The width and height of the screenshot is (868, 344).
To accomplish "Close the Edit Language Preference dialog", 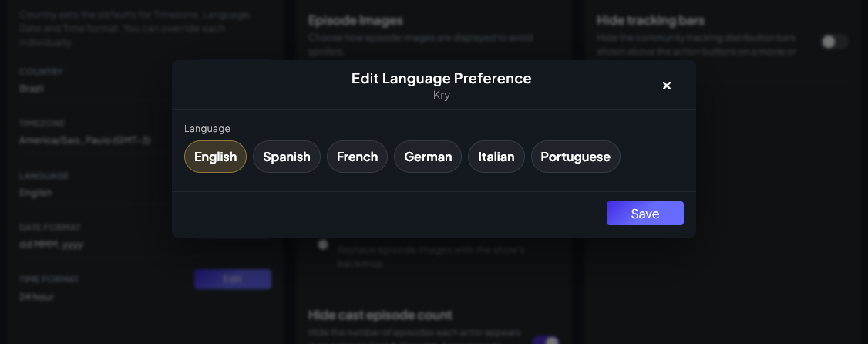I will point(667,86).
